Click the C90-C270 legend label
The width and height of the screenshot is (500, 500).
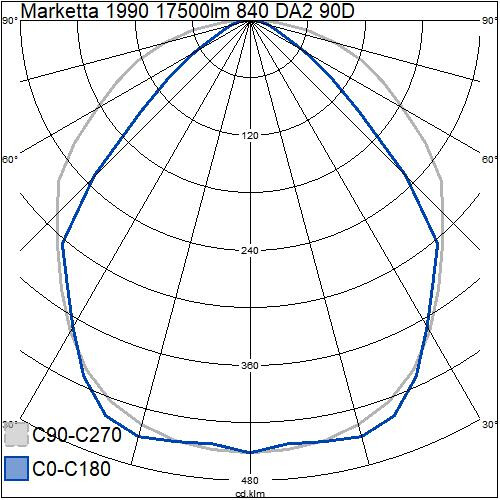[77, 435]
